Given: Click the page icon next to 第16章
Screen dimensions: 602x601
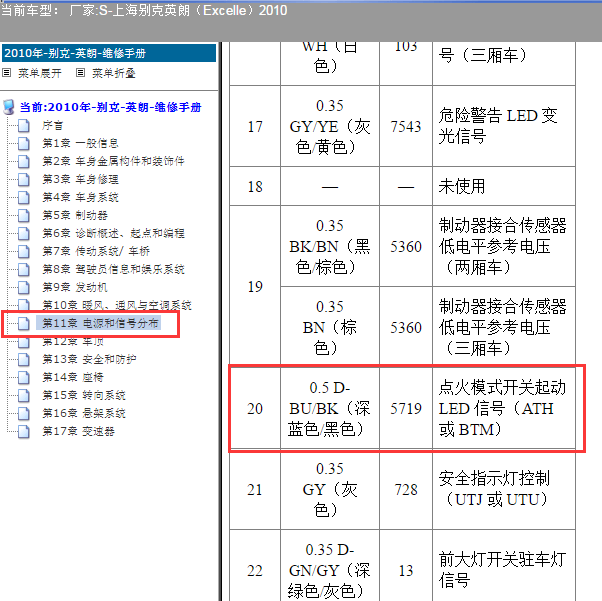Looking at the screenshot, I should coord(24,413).
